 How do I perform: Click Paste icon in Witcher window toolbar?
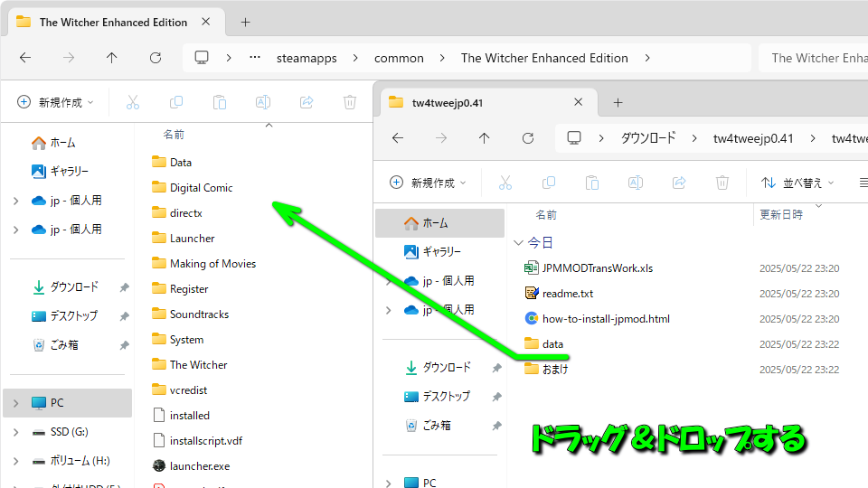point(220,102)
